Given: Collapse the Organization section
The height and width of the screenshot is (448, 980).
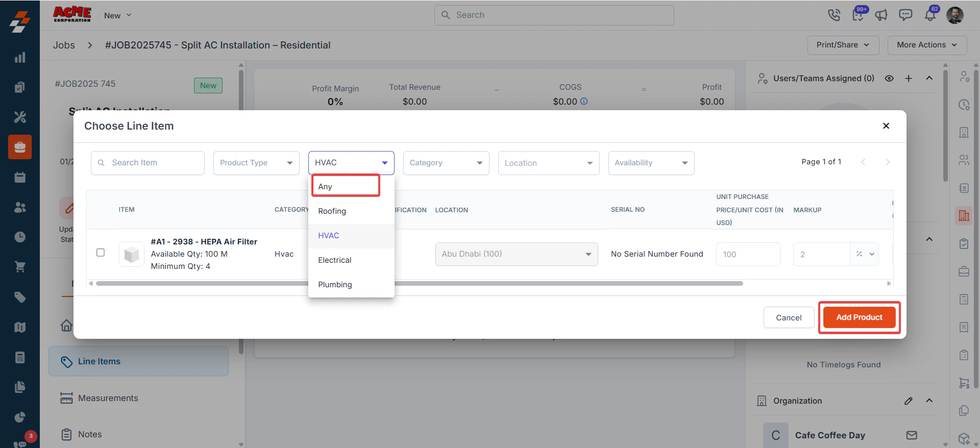Looking at the screenshot, I should (x=929, y=401).
